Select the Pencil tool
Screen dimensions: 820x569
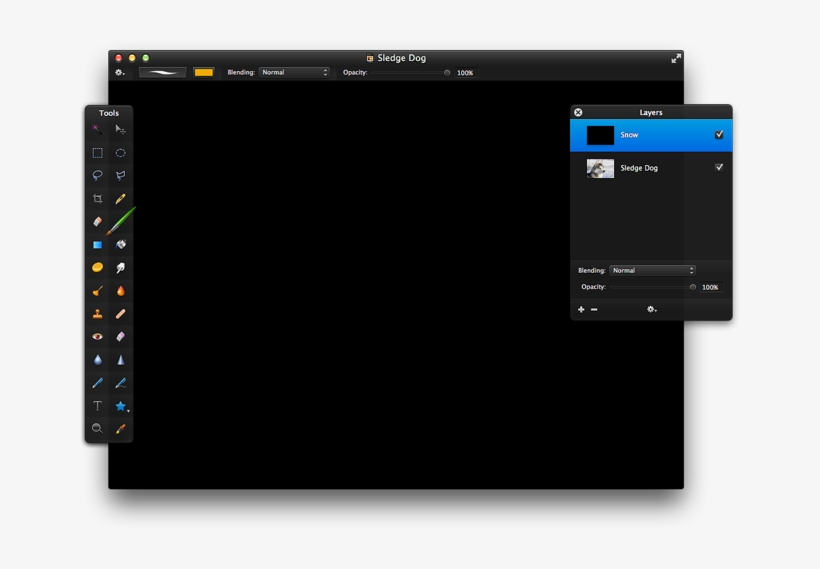tap(120, 198)
